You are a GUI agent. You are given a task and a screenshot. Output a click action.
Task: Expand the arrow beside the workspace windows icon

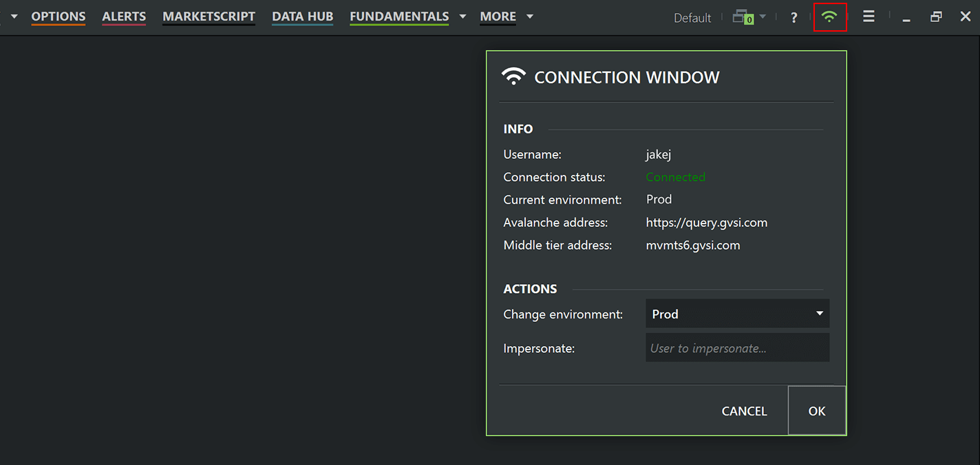[763, 17]
